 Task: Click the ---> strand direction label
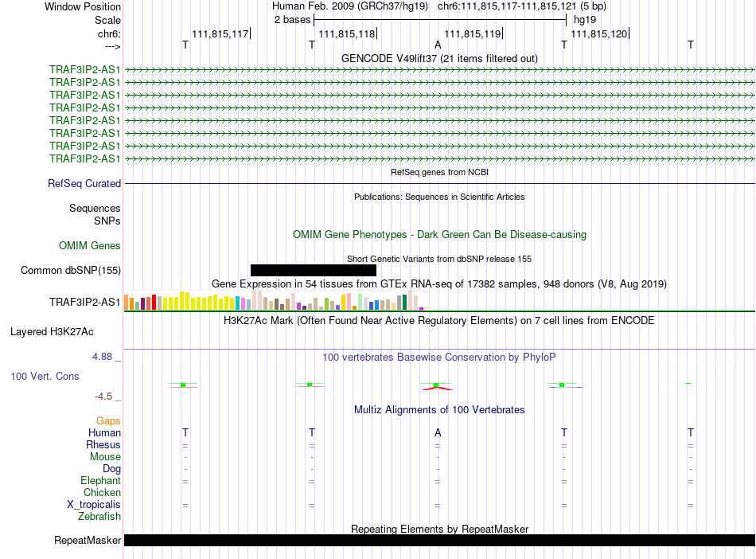pyautogui.click(x=112, y=46)
